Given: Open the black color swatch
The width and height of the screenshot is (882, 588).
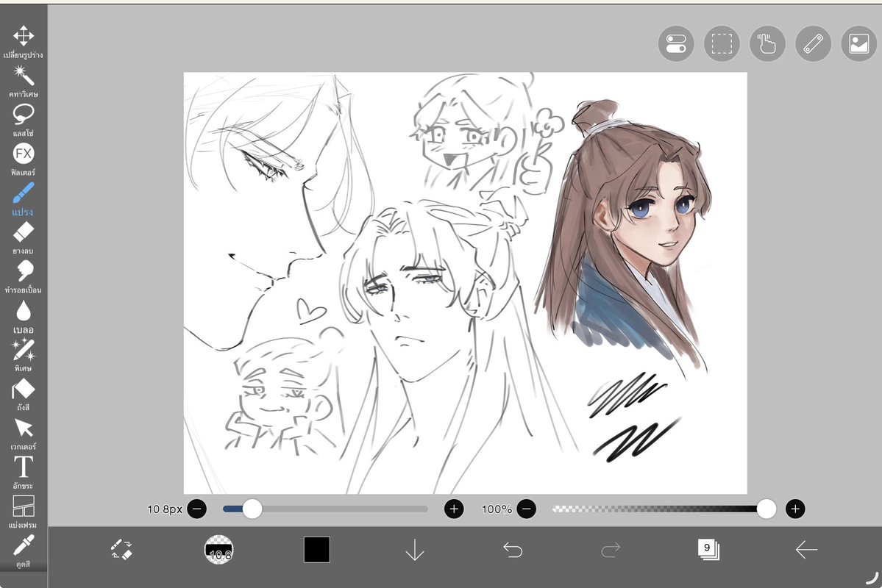Looking at the screenshot, I should tap(317, 549).
